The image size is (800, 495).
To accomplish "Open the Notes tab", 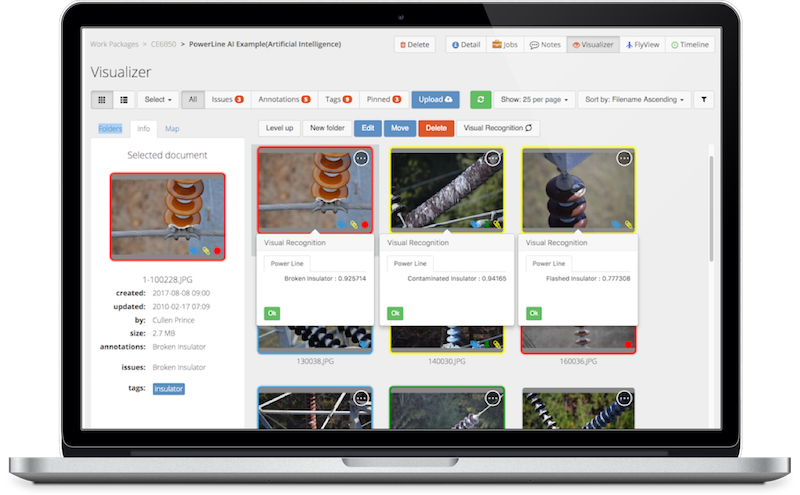I will coord(545,45).
